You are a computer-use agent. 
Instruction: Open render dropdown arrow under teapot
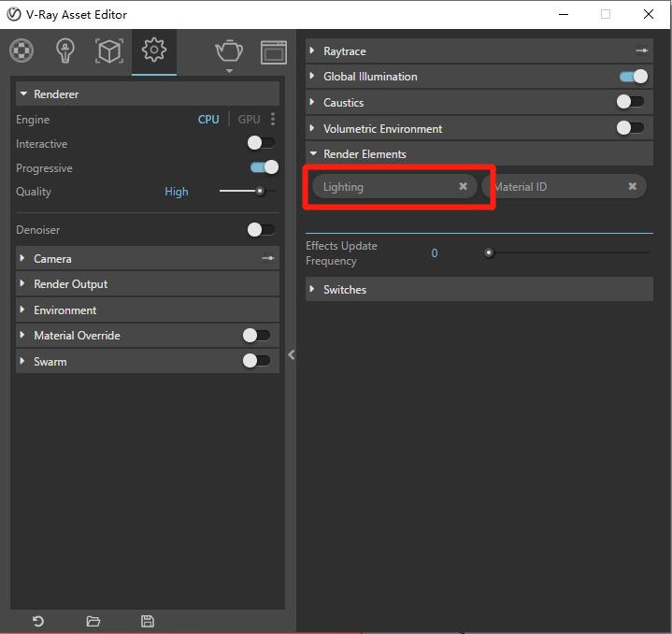point(229,71)
